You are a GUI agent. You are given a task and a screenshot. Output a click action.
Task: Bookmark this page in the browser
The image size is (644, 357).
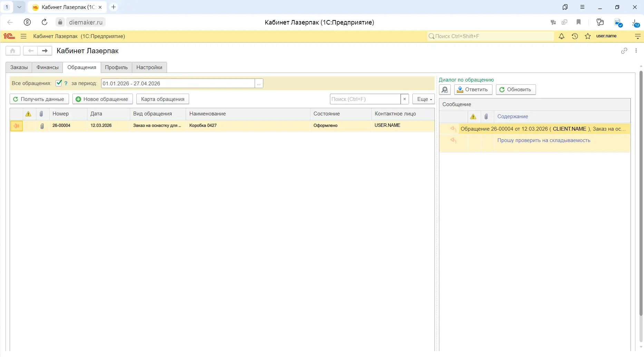point(579,22)
